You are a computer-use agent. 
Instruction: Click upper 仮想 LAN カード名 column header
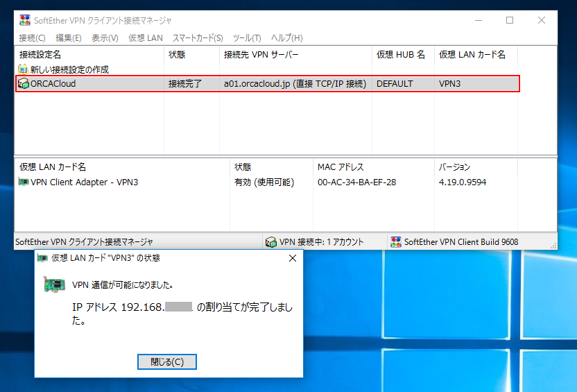pos(476,55)
